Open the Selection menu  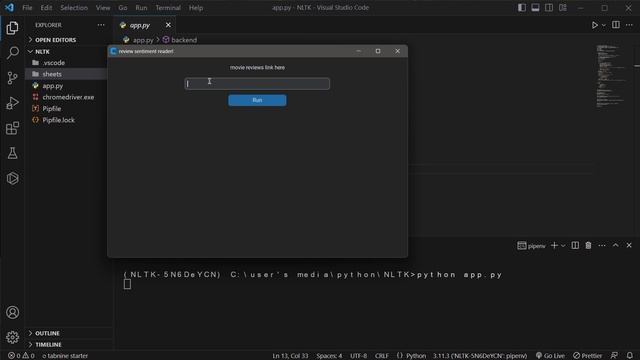point(74,8)
